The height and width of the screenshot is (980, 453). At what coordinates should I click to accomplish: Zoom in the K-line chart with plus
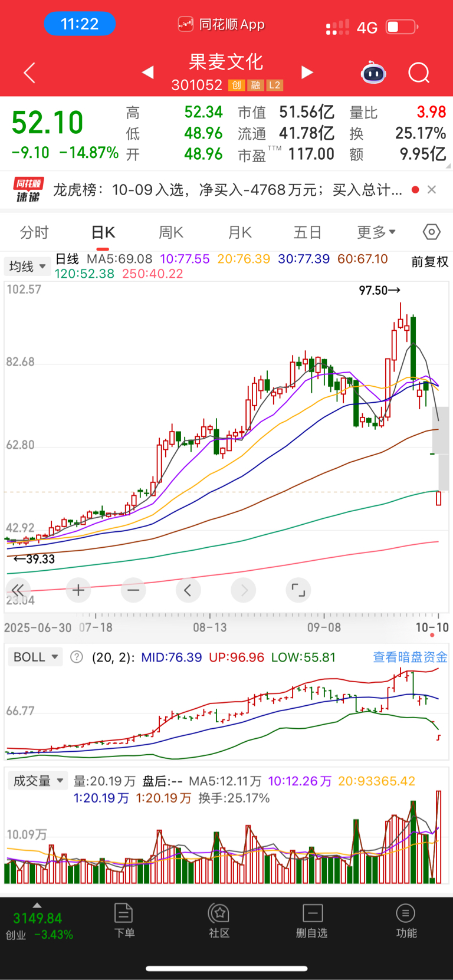point(78,590)
